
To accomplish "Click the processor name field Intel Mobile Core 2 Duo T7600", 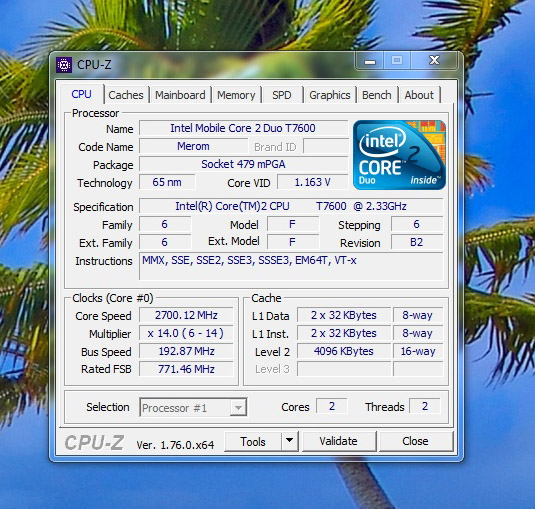I will click(x=243, y=128).
